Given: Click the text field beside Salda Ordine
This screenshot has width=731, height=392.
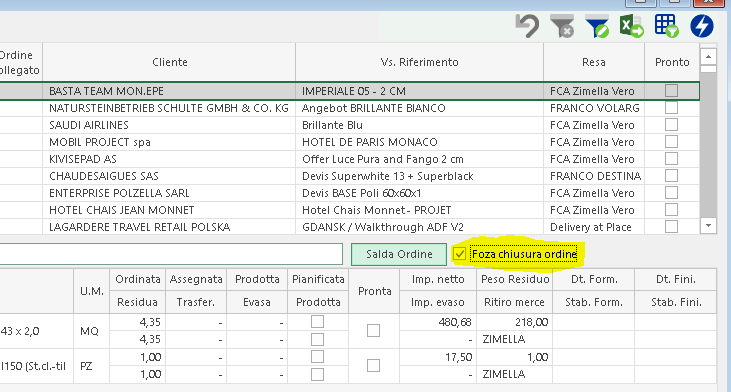Looking at the screenshot, I should 171,254.
